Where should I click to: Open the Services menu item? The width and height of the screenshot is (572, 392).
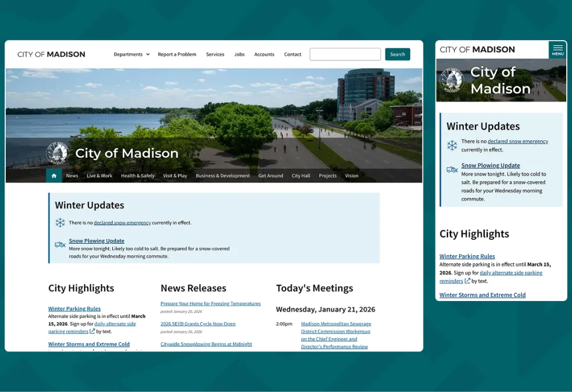215,54
